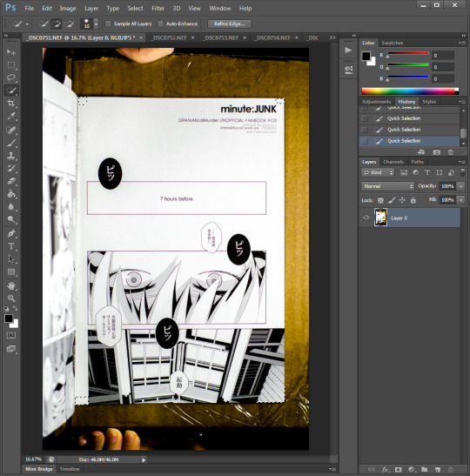Image resolution: width=470 pixels, height=476 pixels.
Task: Enable Sample All Layers checkbox
Action: [x=108, y=23]
